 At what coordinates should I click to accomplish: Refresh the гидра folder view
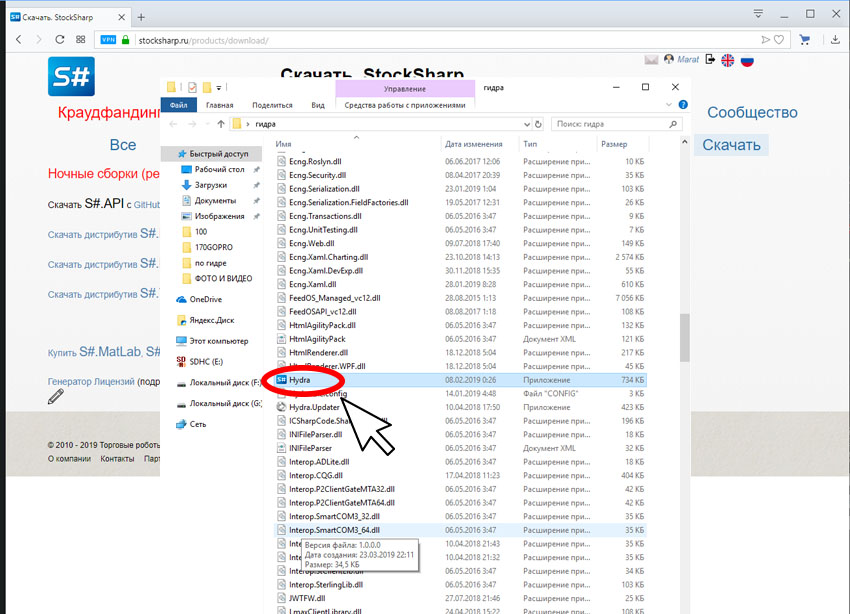(538, 124)
